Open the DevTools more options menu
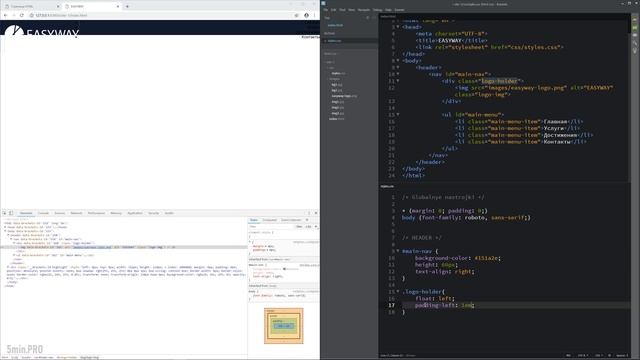640x360 pixels. click(x=309, y=213)
